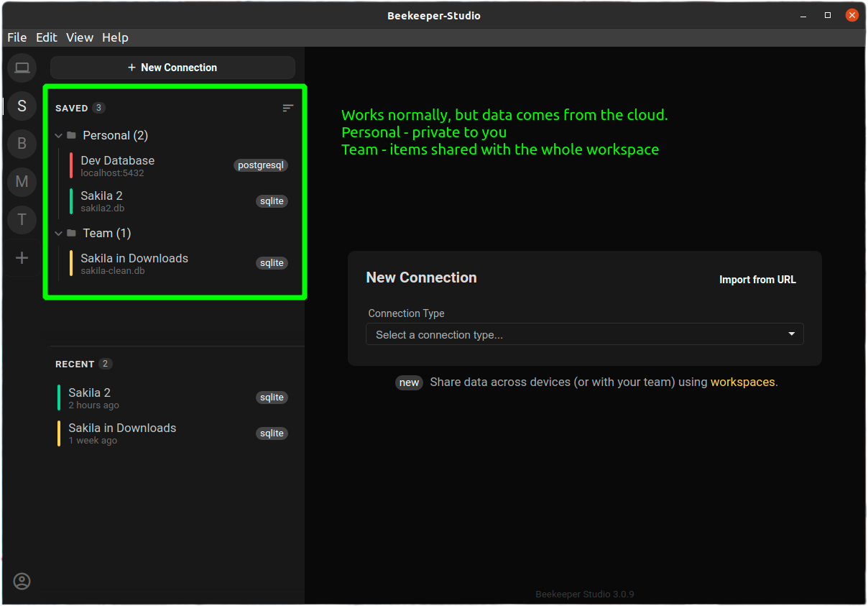Open the workspaces link
This screenshot has height=606, width=868.
742,382
